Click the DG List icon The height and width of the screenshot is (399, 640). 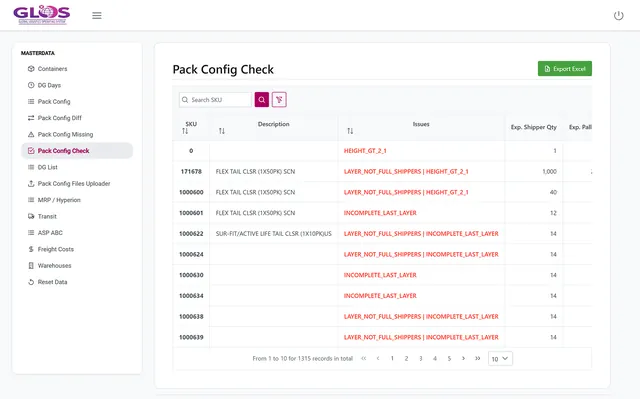tap(31, 167)
